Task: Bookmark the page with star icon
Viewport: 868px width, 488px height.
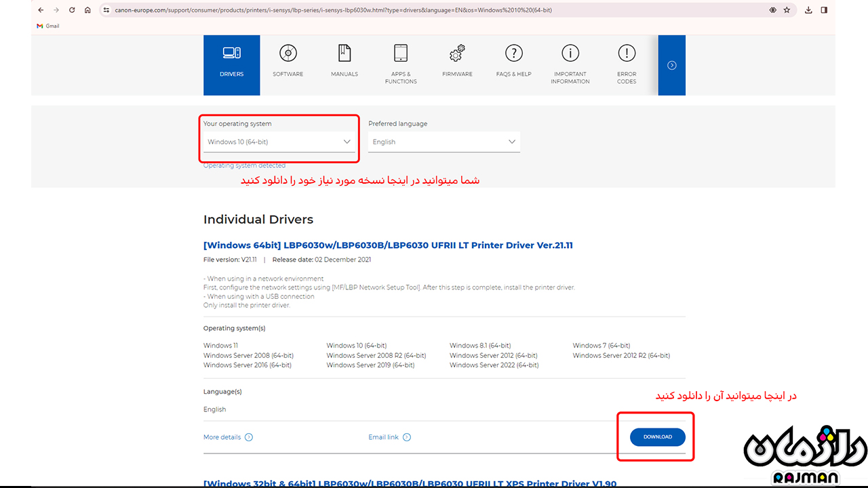Action: pos(787,10)
